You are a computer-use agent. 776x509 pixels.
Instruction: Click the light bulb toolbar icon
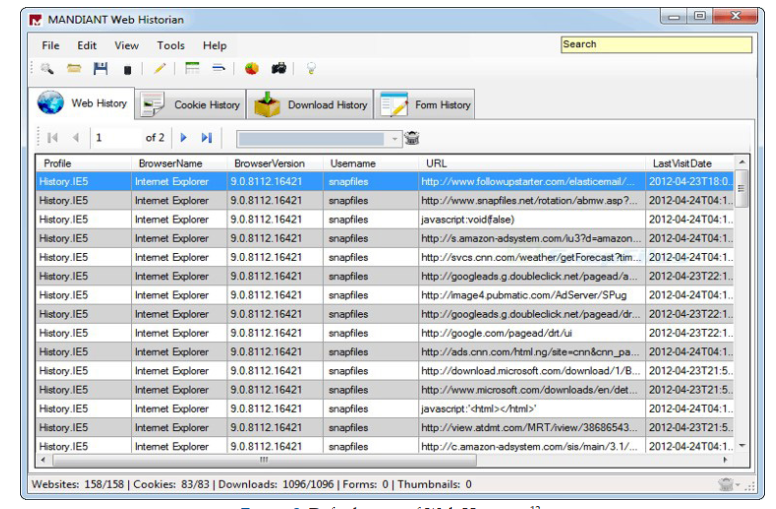(311, 68)
